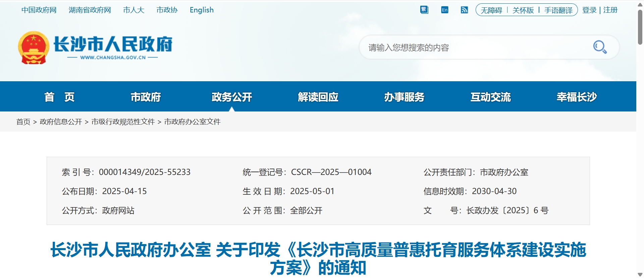Screen dimensions: 644x278
Task: Open the 湖南省政府网 top link
Action: pos(90,10)
